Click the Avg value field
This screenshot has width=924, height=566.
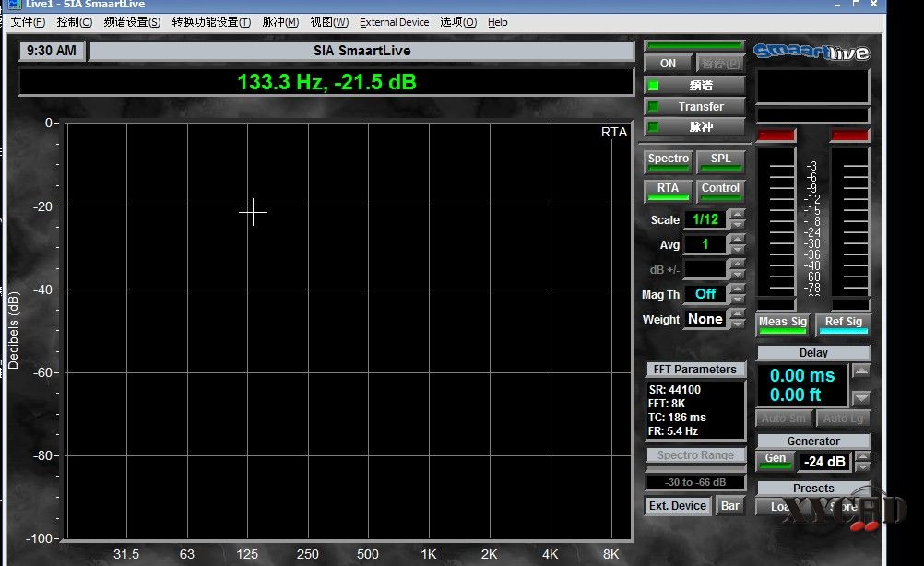click(x=705, y=244)
